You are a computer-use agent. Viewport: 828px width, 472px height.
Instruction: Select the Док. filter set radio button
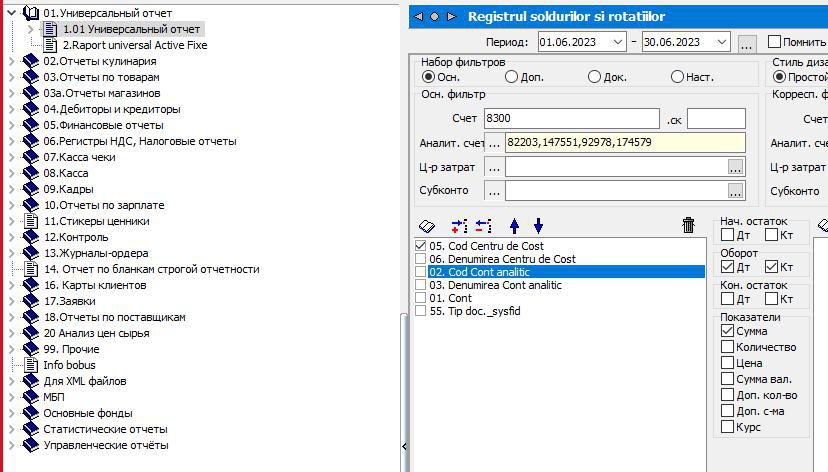click(x=594, y=77)
